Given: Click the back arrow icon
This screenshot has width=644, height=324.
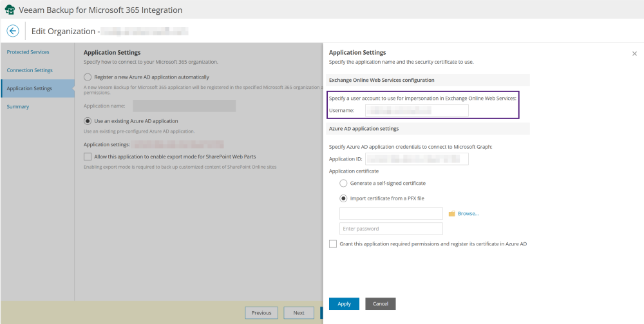Looking at the screenshot, I should pyautogui.click(x=13, y=31).
